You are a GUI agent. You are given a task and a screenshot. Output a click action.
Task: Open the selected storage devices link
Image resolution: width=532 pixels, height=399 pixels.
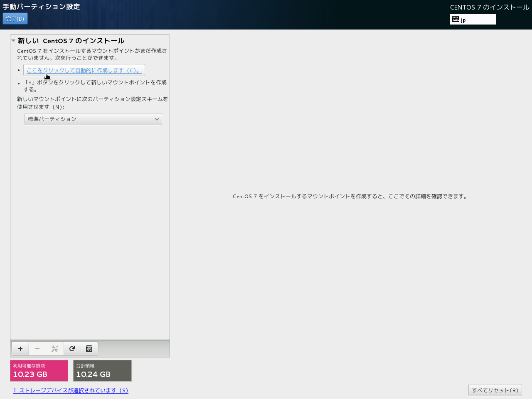pyautogui.click(x=71, y=390)
